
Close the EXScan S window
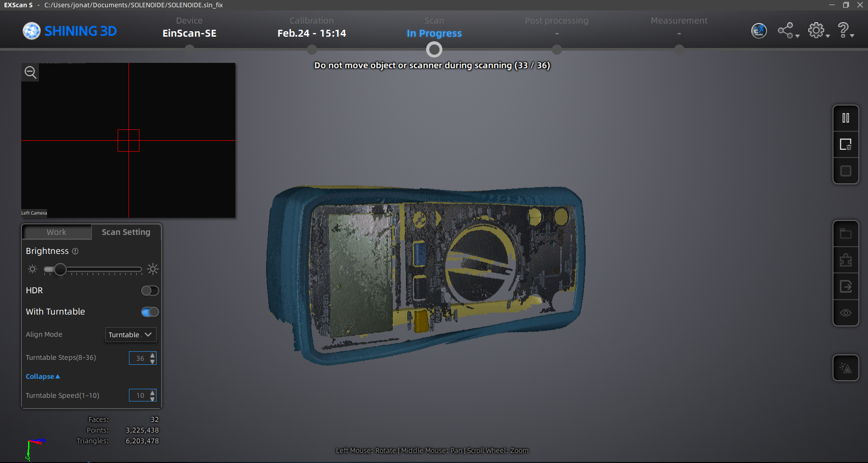click(x=860, y=5)
